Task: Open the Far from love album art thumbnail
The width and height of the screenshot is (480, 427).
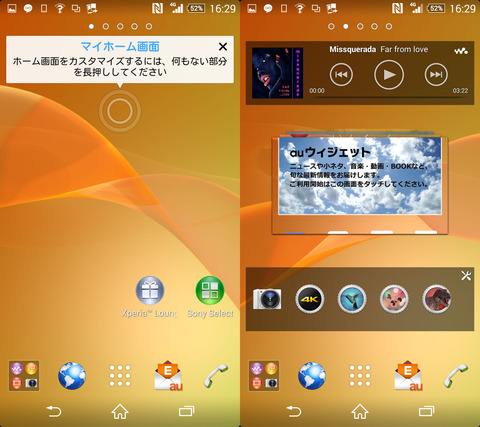Action: (277, 73)
